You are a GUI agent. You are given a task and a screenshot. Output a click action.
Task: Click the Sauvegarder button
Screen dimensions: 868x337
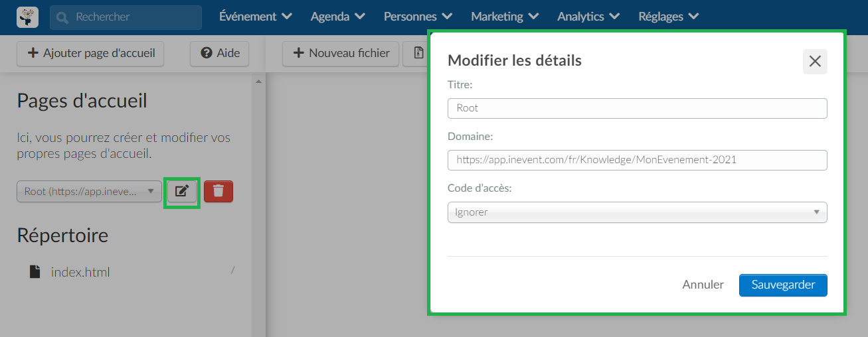783,285
